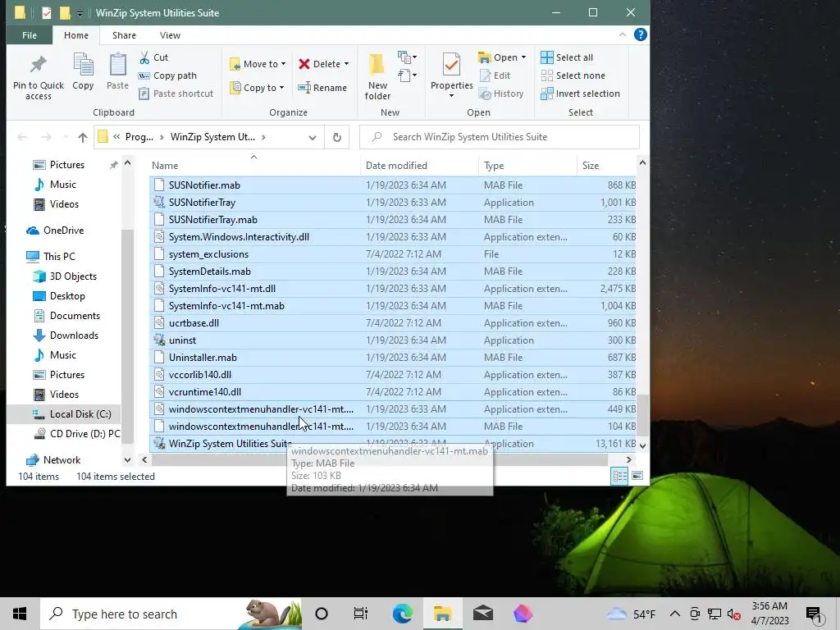Viewport: 840px width, 630px height.
Task: Select ucrtbase.dll file
Action: tap(393, 323)
